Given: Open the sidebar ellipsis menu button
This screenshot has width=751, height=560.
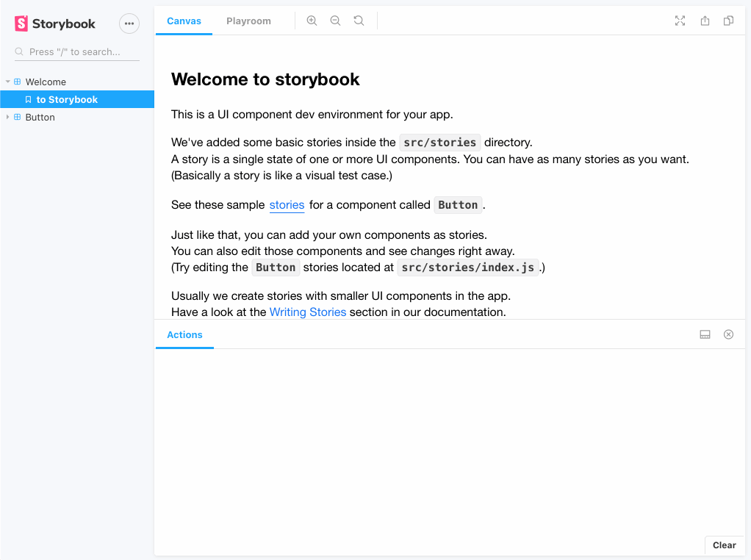Looking at the screenshot, I should (x=129, y=24).
